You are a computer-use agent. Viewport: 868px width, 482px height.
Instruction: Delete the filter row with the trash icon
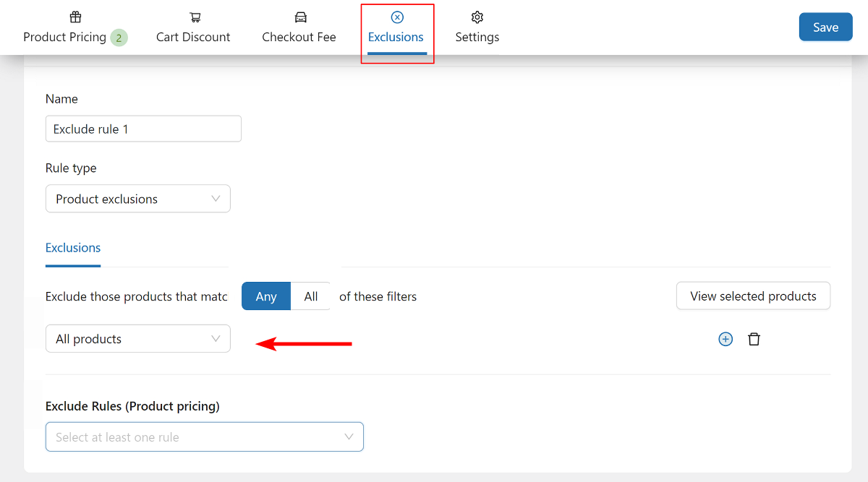coord(754,339)
